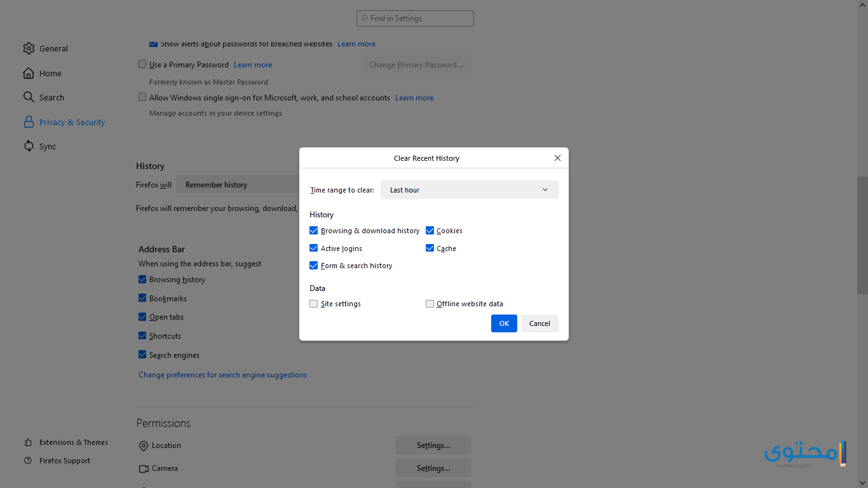Image resolution: width=868 pixels, height=488 pixels.
Task: Close the Clear Recent History dialog
Action: [x=557, y=158]
